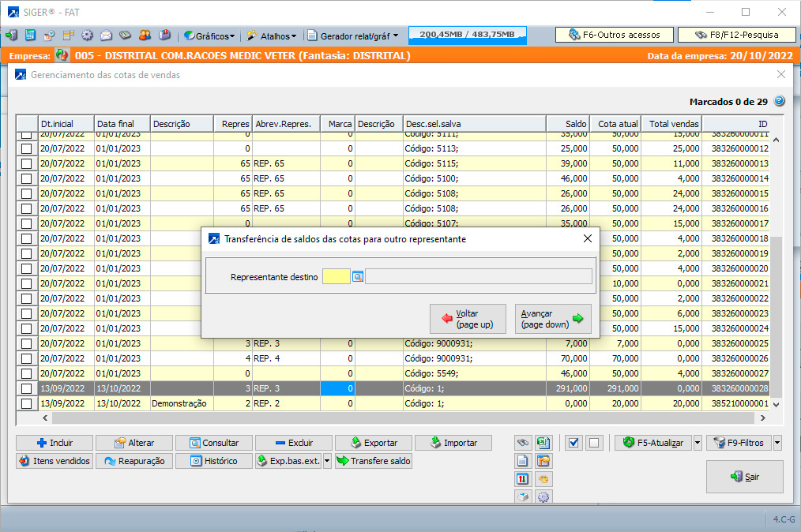Image resolution: width=801 pixels, height=532 pixels.
Task: Click the Excel export icon
Action: [543, 443]
